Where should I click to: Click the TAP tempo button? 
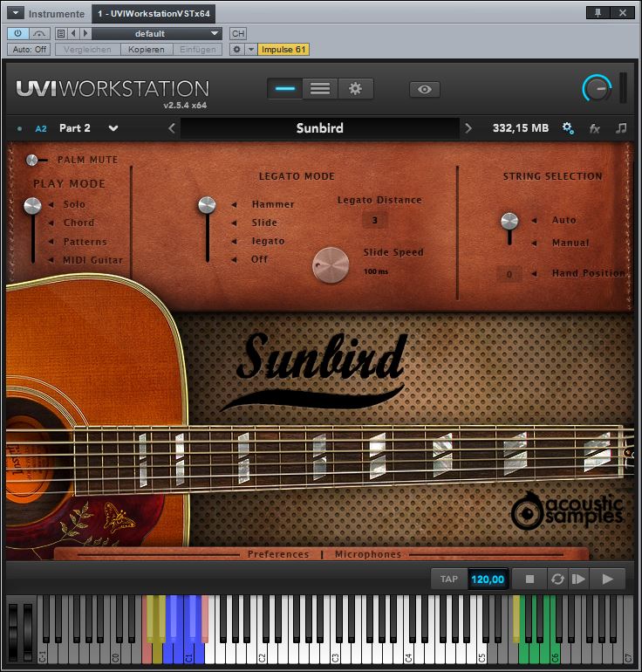pyautogui.click(x=449, y=579)
